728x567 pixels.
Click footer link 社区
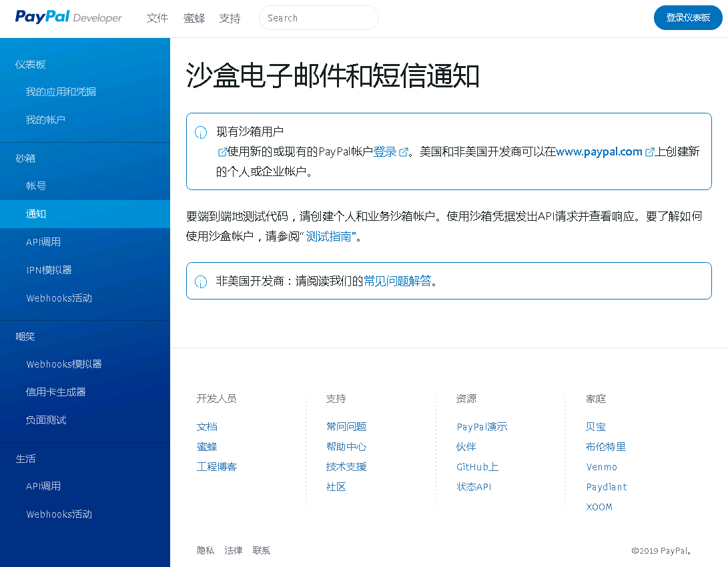tap(336, 487)
